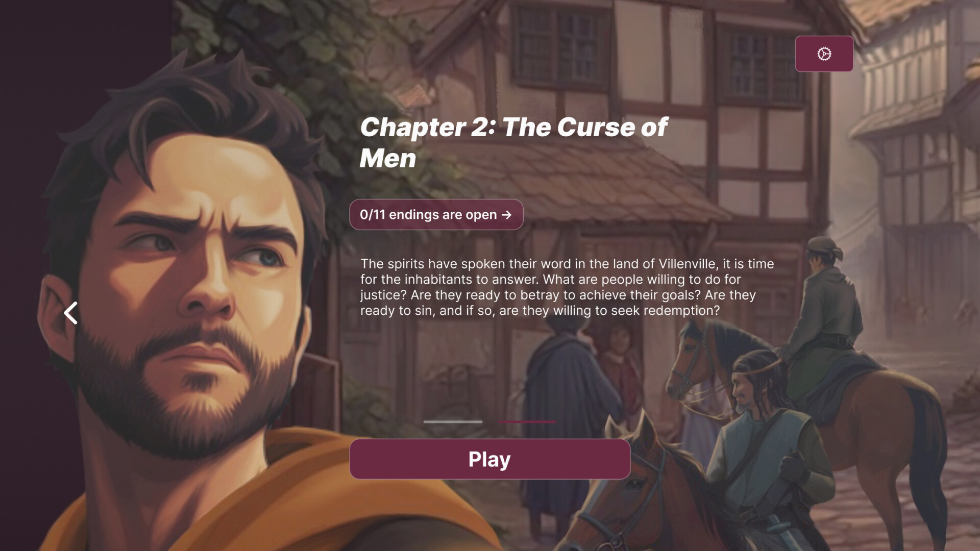The height and width of the screenshot is (551, 980).
Task: Start Chapter 2 with the Play button
Action: pos(489,459)
